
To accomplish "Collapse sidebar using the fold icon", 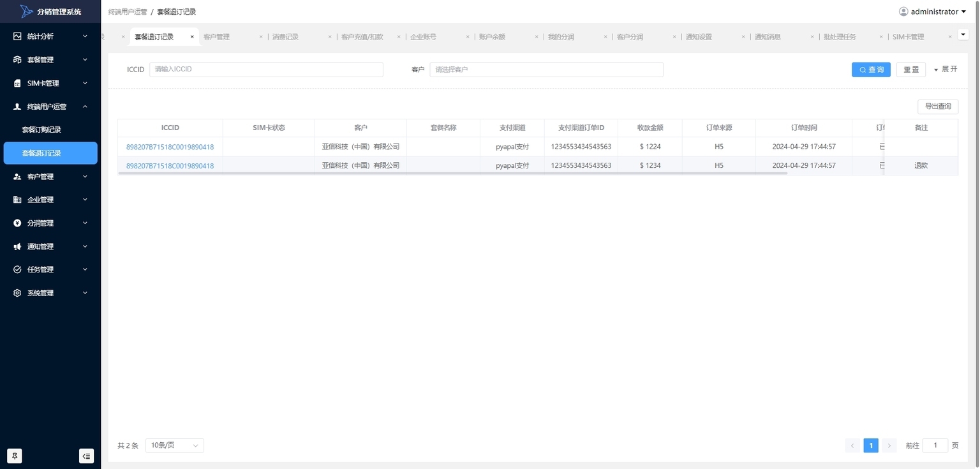I will [x=86, y=456].
